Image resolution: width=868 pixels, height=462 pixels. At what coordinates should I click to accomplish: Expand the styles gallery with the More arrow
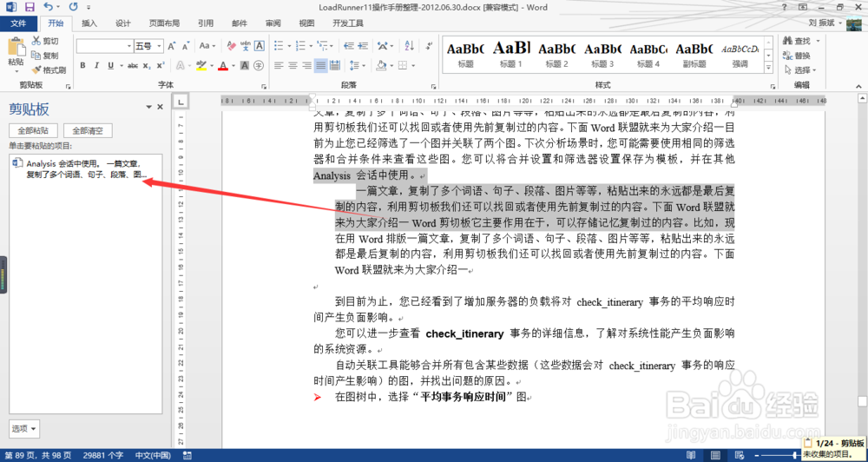pos(768,68)
